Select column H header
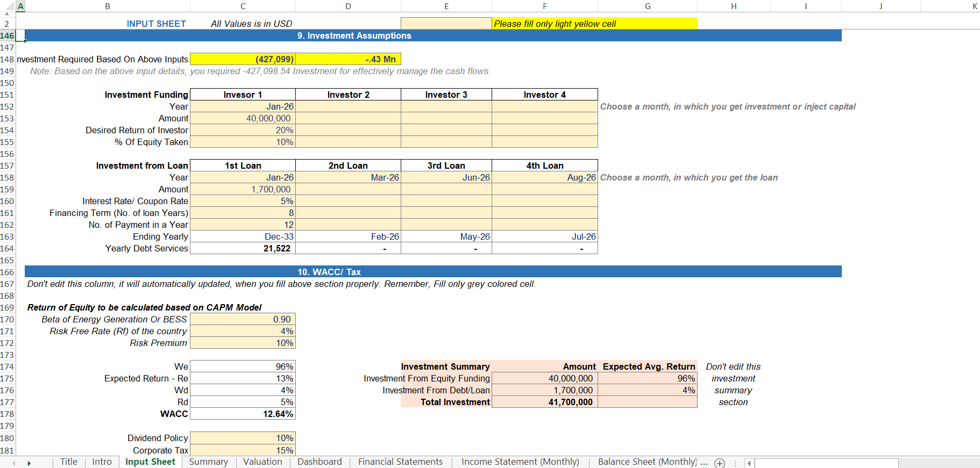 (x=734, y=6)
